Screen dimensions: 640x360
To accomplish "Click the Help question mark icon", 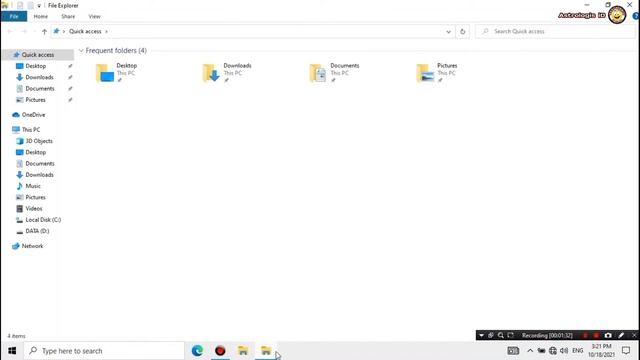I will click(x=636, y=16).
